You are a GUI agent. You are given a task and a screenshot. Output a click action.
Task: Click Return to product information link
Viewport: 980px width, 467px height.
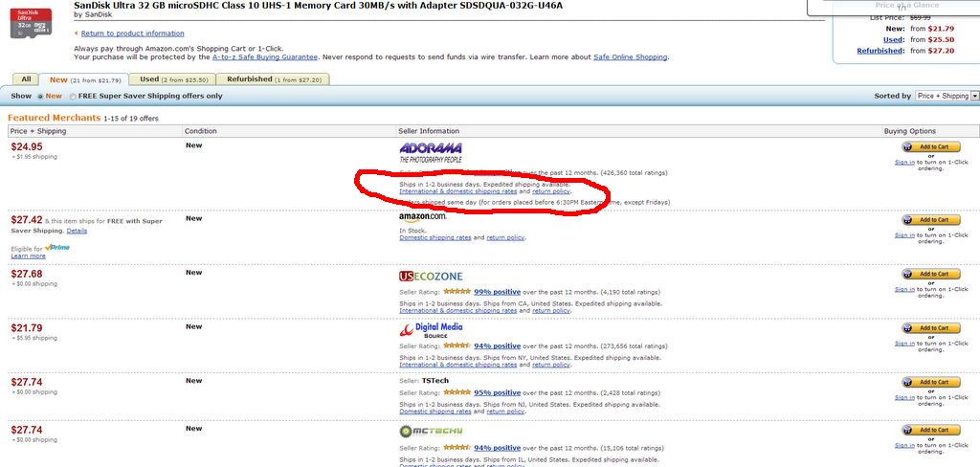click(x=132, y=33)
